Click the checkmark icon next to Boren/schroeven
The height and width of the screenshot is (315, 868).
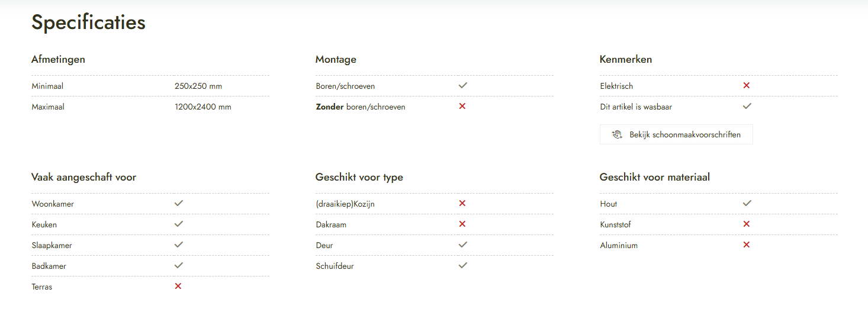pos(463,85)
